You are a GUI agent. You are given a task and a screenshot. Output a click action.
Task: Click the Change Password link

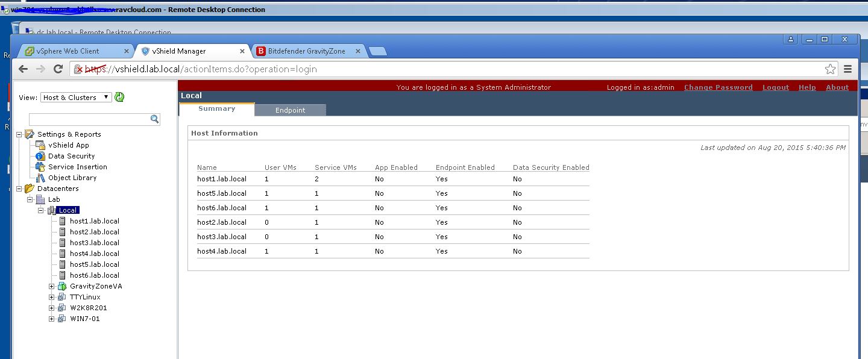tap(718, 87)
